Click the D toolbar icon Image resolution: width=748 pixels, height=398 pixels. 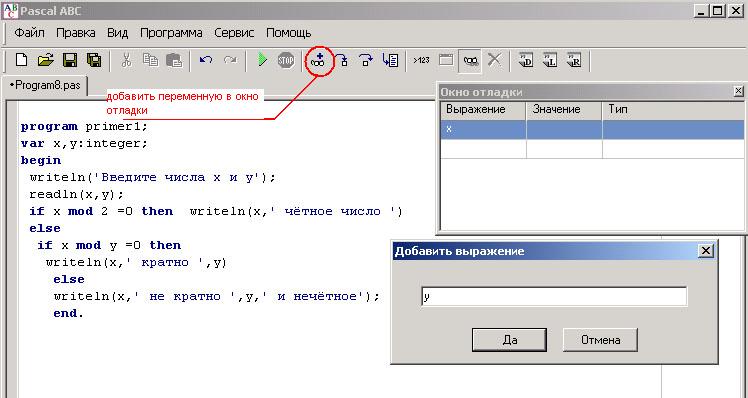pos(526,61)
